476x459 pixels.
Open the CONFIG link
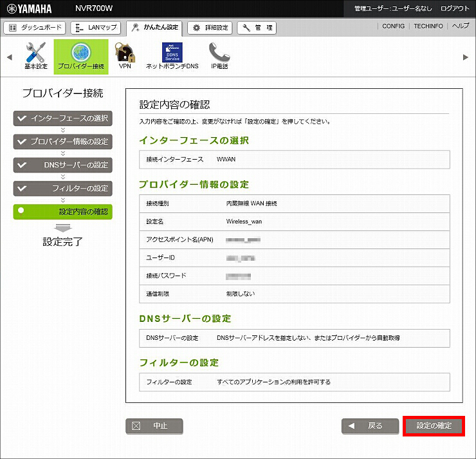pos(393,26)
